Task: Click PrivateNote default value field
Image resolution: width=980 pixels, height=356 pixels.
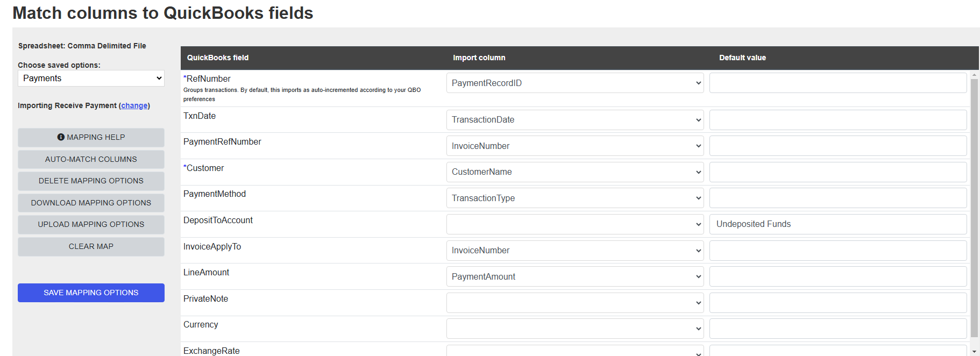Action: click(x=838, y=303)
